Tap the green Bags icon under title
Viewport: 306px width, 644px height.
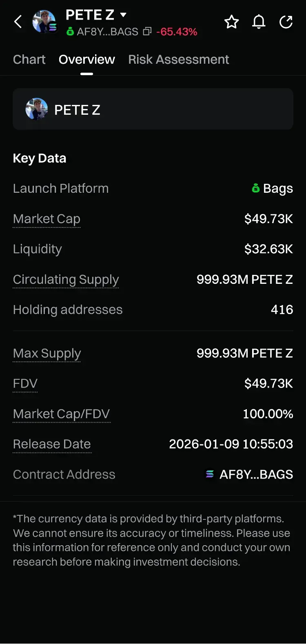click(x=70, y=31)
